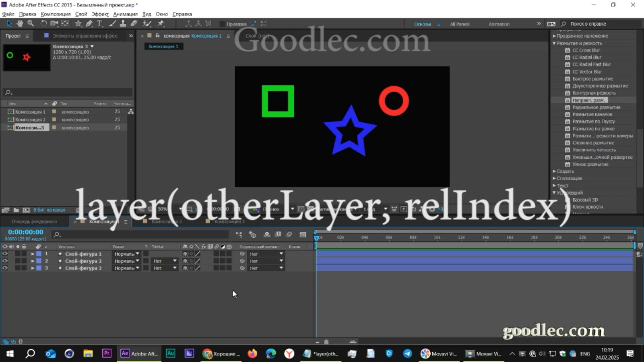Toggle solo switch for Слой-фигура 1
Screen dimensions: 644x362
18,254
